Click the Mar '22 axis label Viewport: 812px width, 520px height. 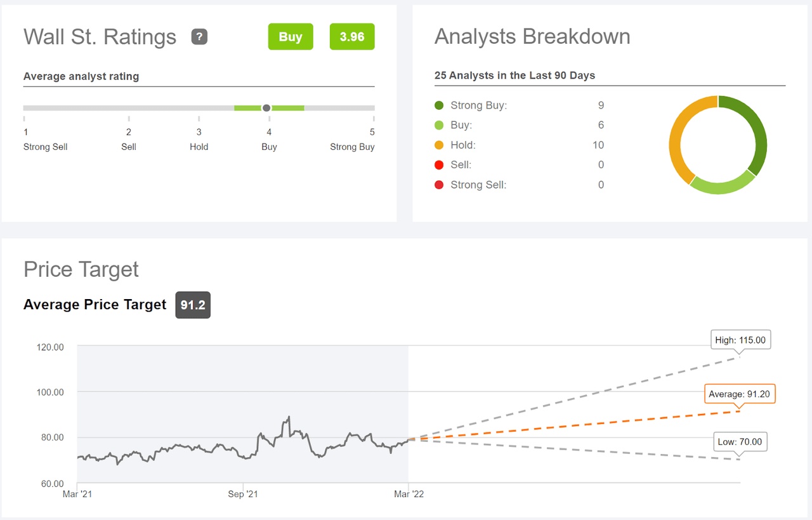(x=409, y=494)
